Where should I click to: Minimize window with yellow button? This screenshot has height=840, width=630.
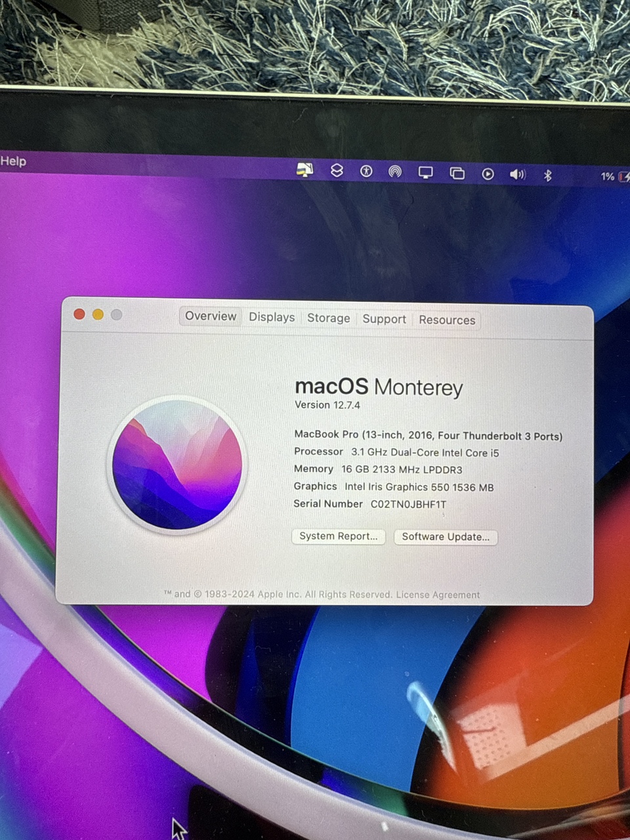coord(98,314)
